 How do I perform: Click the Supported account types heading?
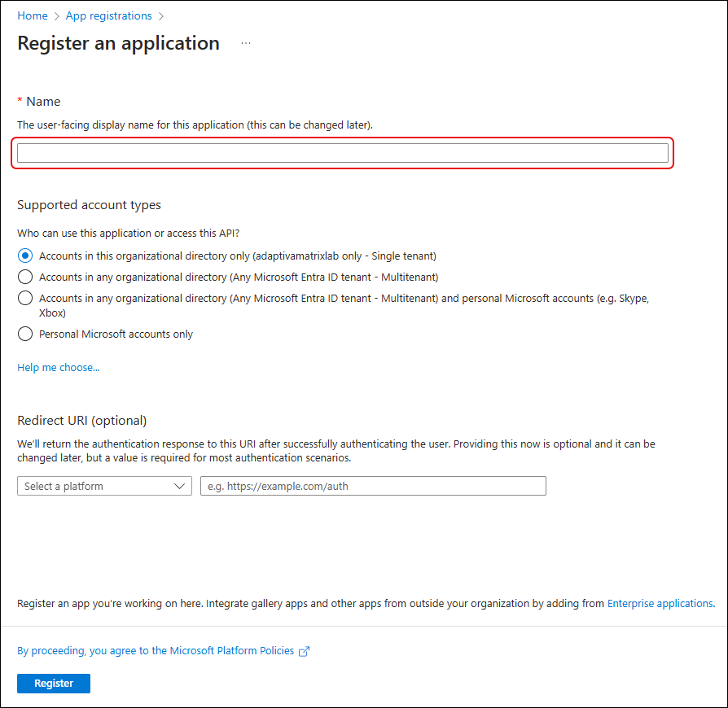[89, 204]
